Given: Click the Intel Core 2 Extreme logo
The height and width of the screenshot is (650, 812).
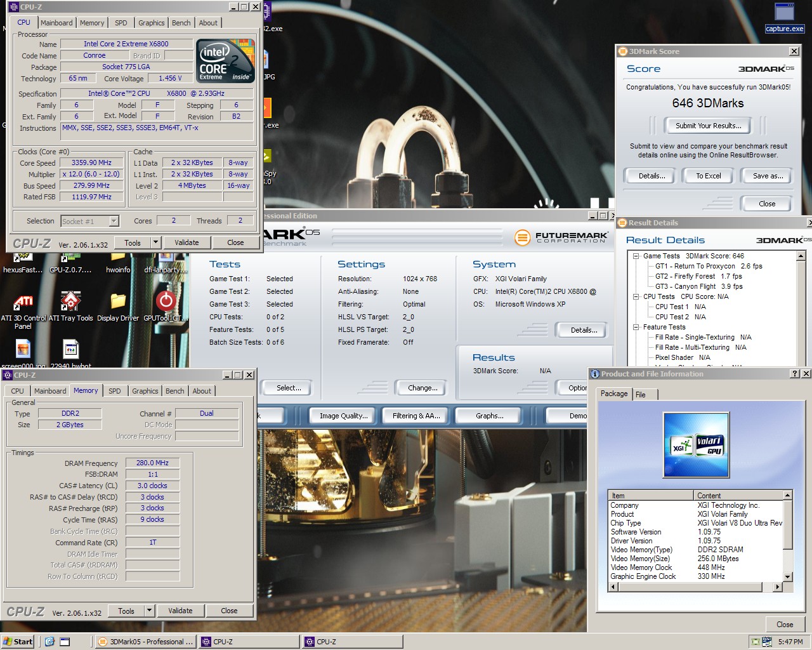Looking at the screenshot, I should [x=226, y=60].
